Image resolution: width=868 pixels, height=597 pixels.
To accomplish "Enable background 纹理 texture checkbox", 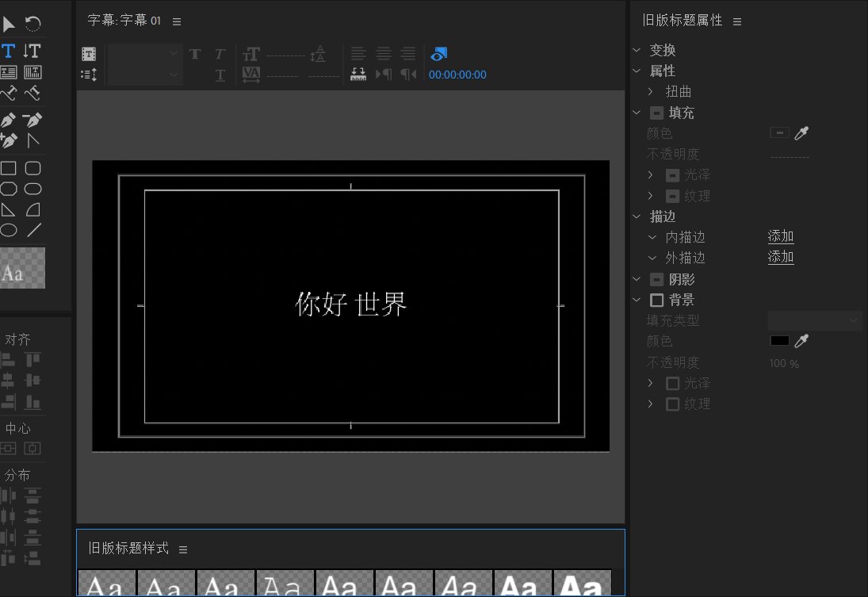I will [x=672, y=404].
